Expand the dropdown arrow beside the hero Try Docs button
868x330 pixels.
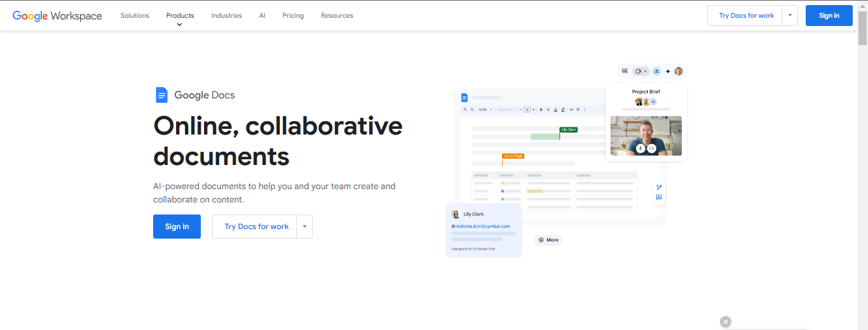point(304,227)
